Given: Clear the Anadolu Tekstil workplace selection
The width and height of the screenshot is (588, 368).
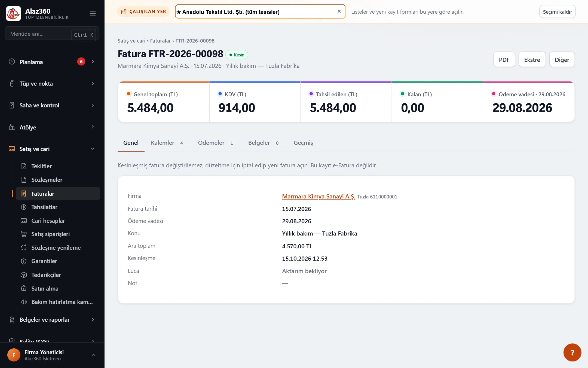Looking at the screenshot, I should coord(339,11).
